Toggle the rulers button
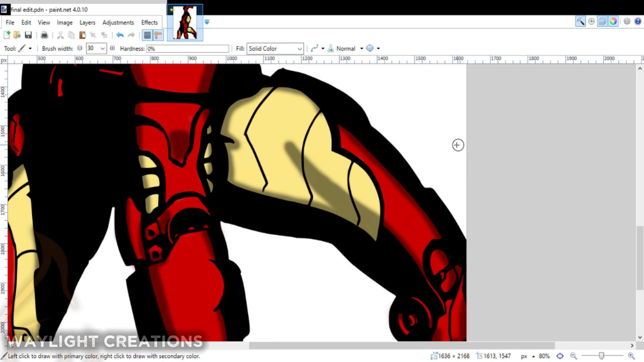 point(158,35)
